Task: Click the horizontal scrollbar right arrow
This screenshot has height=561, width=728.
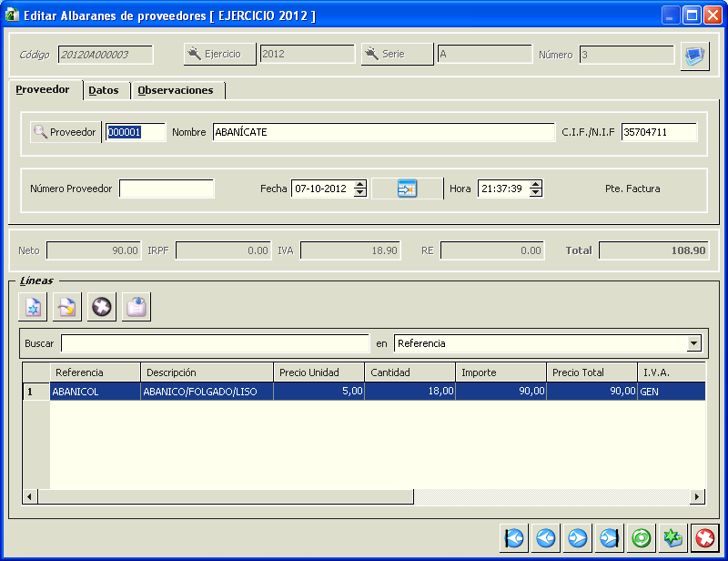Action: coord(697,496)
